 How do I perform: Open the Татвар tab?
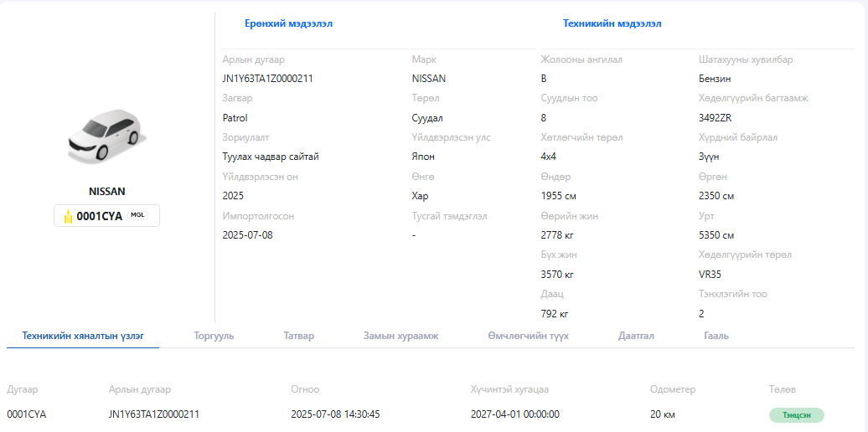pyautogui.click(x=298, y=336)
